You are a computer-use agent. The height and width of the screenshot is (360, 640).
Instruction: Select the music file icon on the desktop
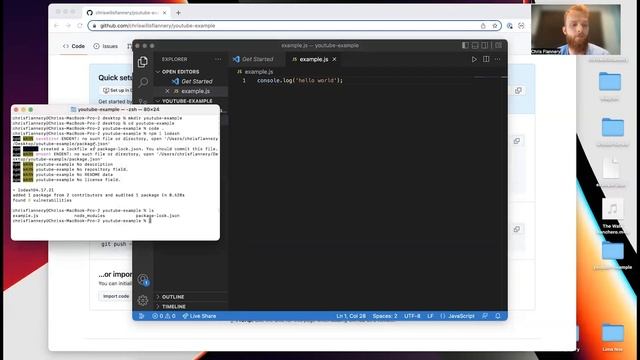(x=612, y=210)
